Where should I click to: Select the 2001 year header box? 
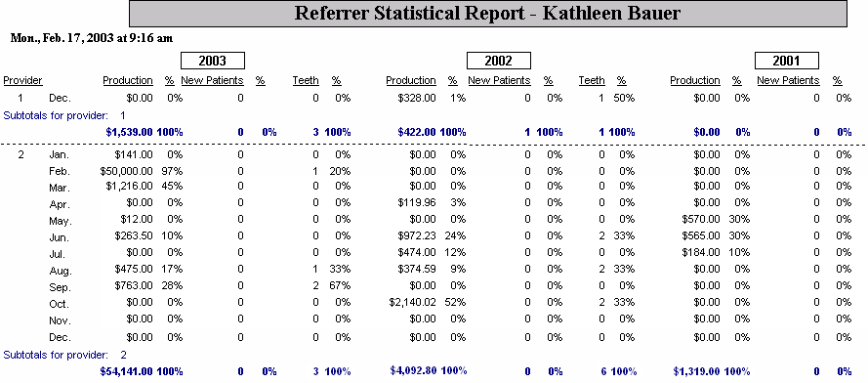click(x=787, y=61)
